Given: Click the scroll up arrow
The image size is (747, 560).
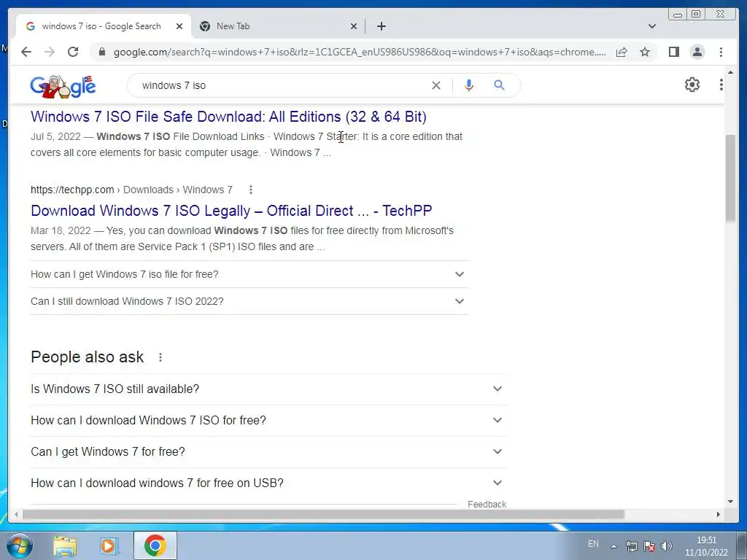Looking at the screenshot, I should (x=730, y=72).
